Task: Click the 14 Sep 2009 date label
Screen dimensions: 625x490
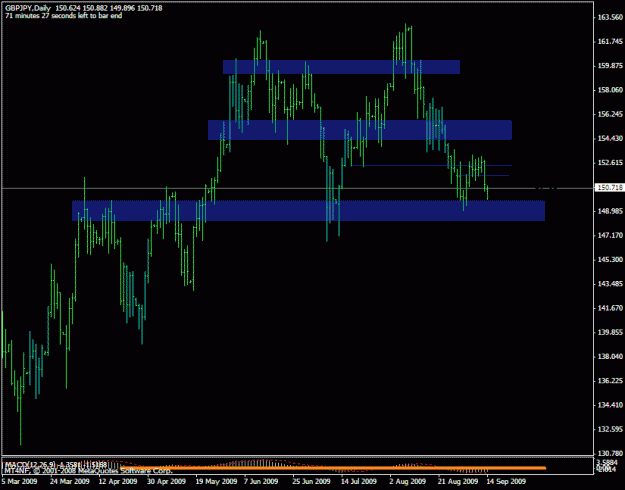Action: 506,482
